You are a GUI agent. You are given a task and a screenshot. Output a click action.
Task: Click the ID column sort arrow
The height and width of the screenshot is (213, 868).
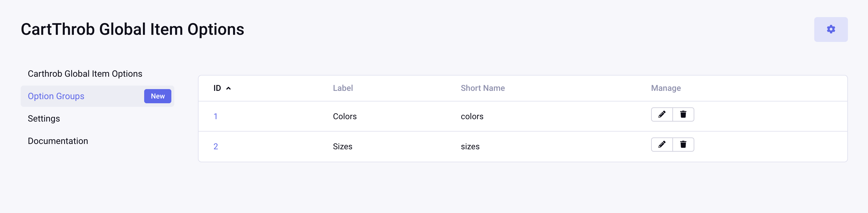tap(228, 89)
